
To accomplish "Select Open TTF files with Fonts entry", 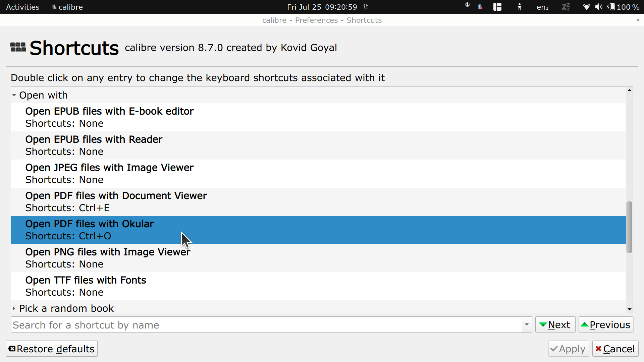I will tap(86, 286).
